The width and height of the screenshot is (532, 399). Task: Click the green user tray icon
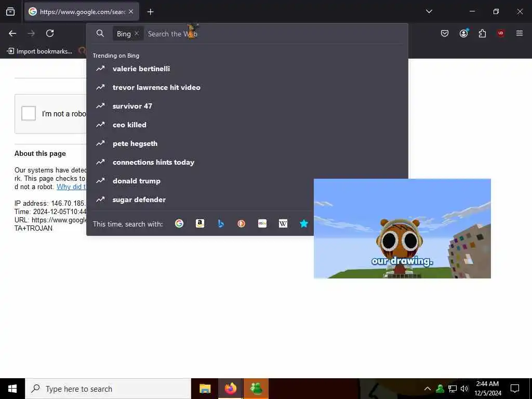pos(440,389)
